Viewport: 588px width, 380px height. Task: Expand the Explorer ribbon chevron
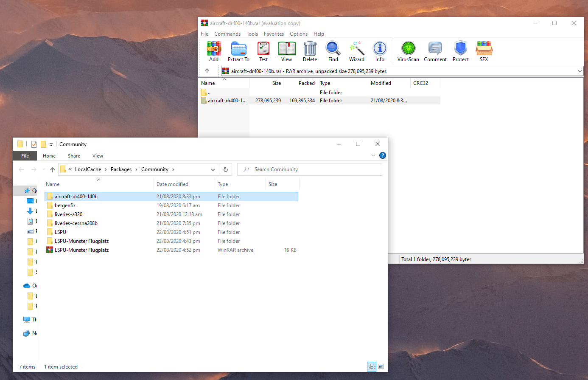coord(373,156)
